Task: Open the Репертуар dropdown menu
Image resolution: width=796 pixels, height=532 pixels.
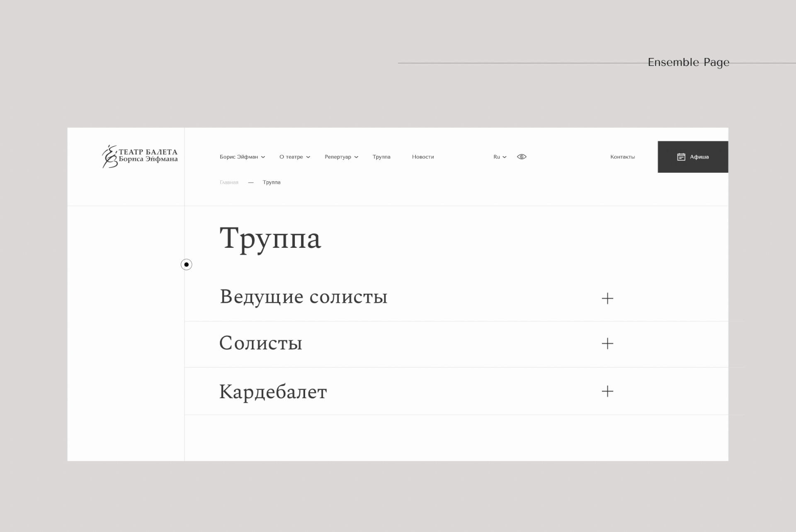Action: [341, 157]
